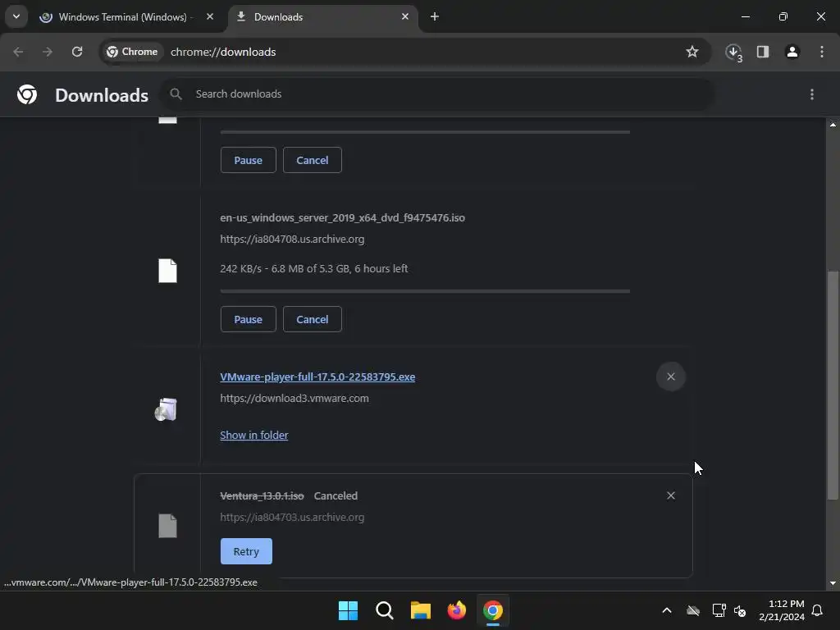Remove Ventura_13.0.1.iso from the list
The height and width of the screenshot is (630, 840).
click(x=671, y=495)
